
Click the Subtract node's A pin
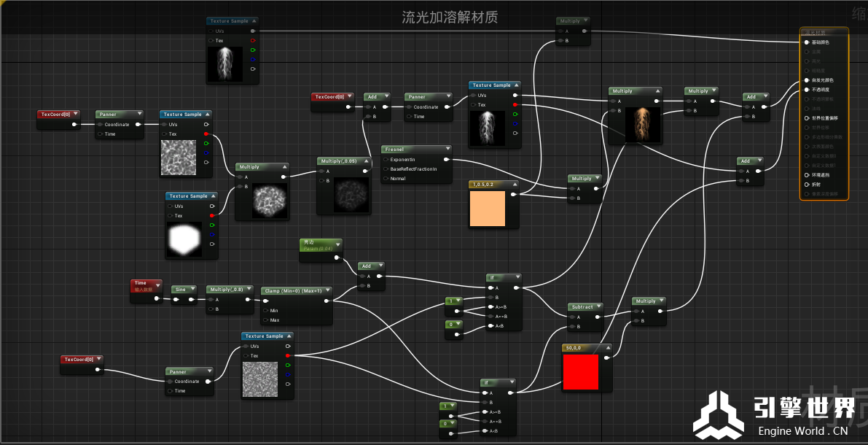[x=572, y=317]
